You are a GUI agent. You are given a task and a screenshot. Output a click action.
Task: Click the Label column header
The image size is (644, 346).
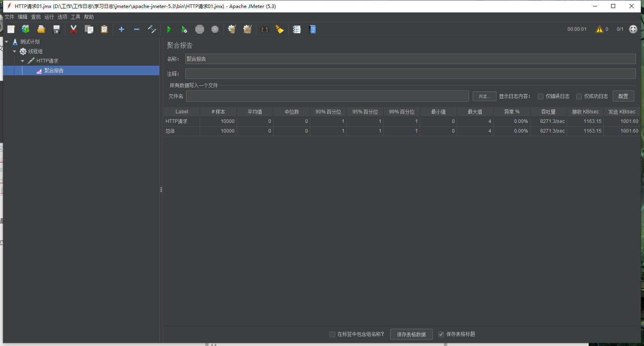tap(182, 112)
